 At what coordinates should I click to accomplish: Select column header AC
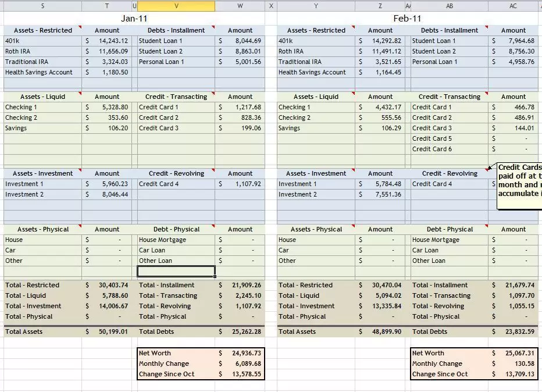point(513,6)
